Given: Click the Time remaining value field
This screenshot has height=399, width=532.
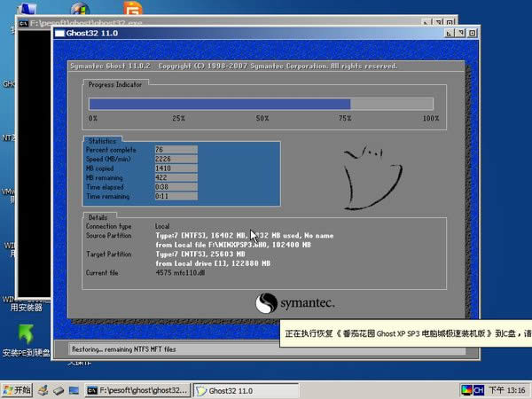Looking at the screenshot, I should [x=176, y=194].
